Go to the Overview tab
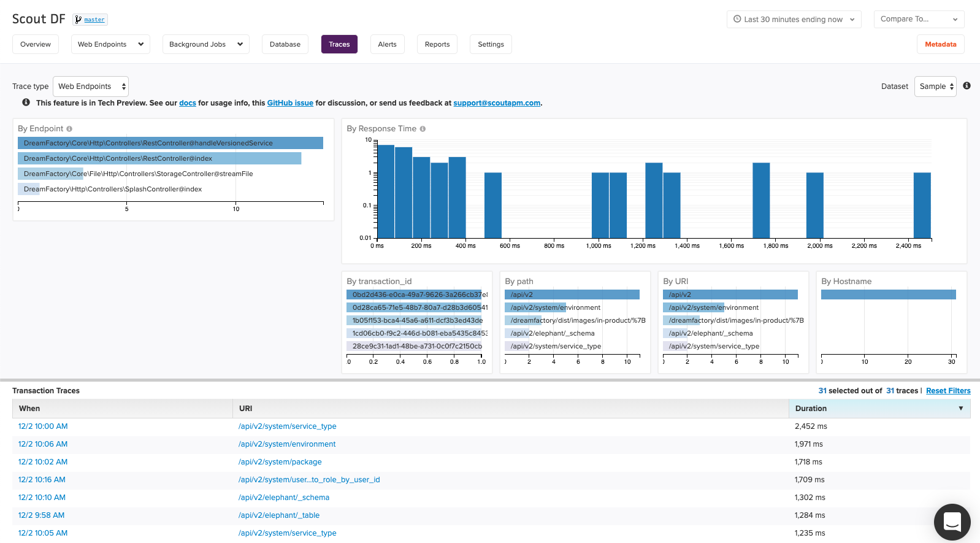Screen dimensions: 980x543 pyautogui.click(x=36, y=44)
